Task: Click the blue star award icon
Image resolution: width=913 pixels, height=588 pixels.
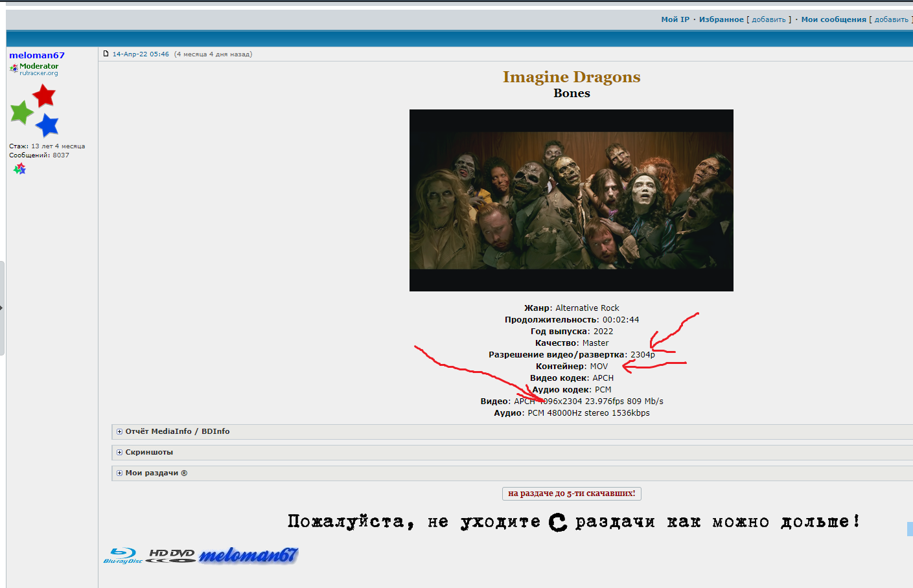Action: click(47, 125)
